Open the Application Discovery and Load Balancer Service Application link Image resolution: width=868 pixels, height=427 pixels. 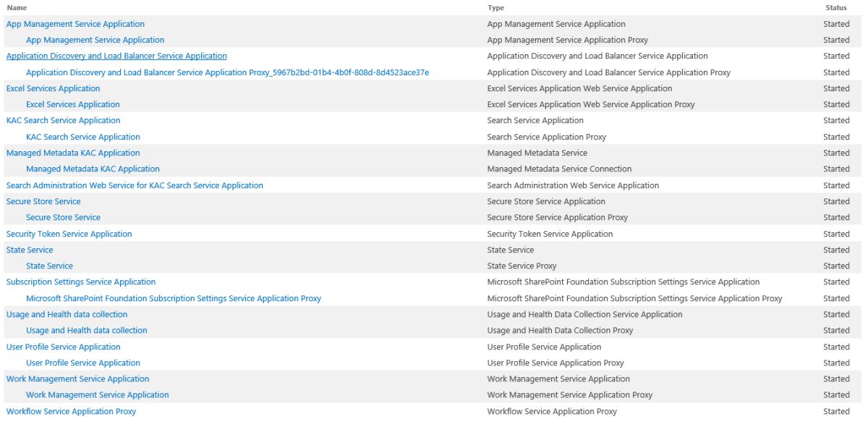[116, 56]
